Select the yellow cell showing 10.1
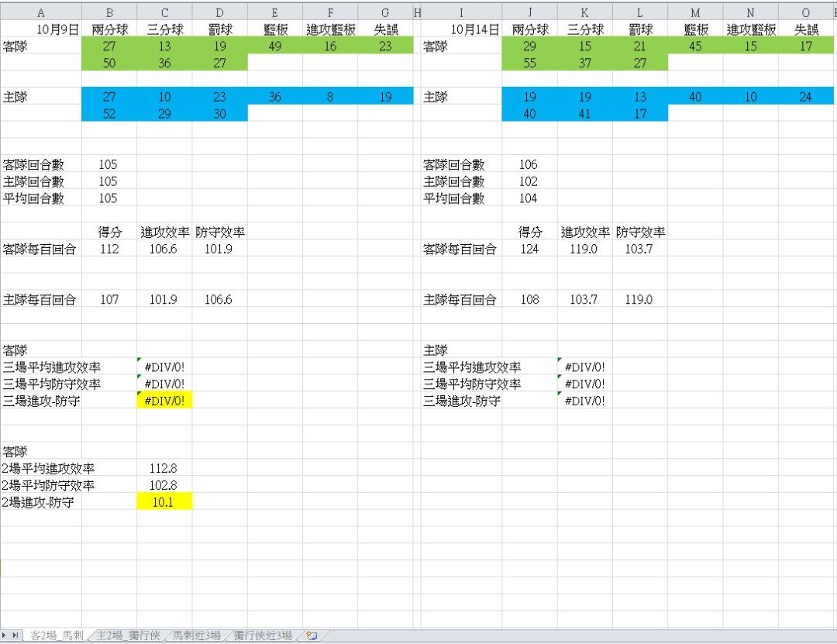The image size is (837, 644). (164, 502)
